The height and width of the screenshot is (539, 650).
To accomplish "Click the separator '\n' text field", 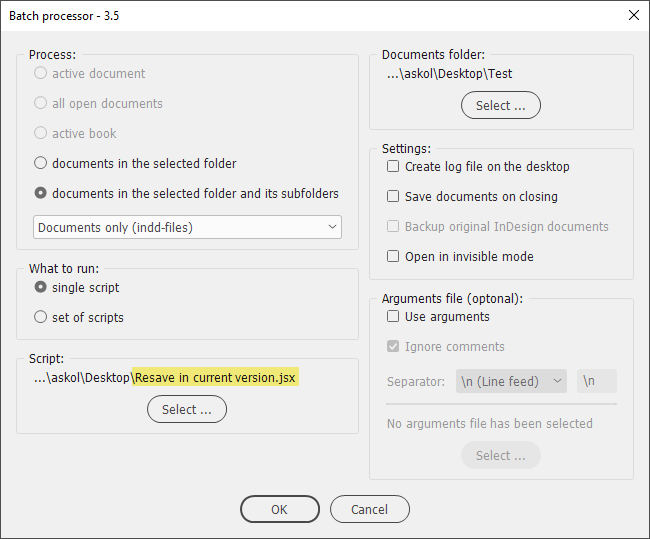I will point(597,381).
